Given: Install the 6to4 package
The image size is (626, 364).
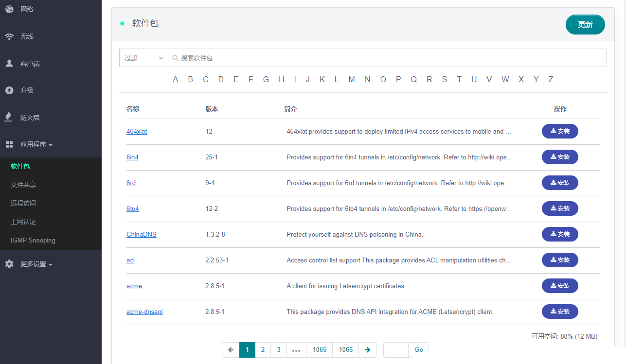Looking at the screenshot, I should point(560,208).
